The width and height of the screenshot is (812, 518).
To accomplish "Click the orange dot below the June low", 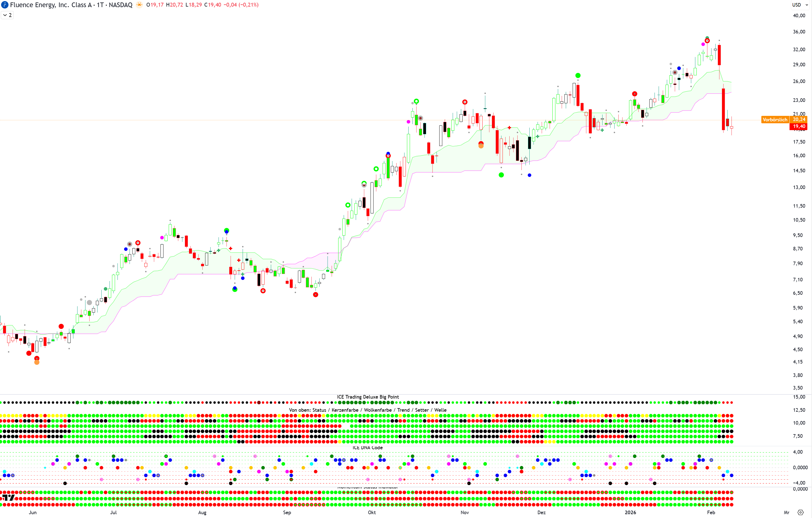I will [37, 362].
